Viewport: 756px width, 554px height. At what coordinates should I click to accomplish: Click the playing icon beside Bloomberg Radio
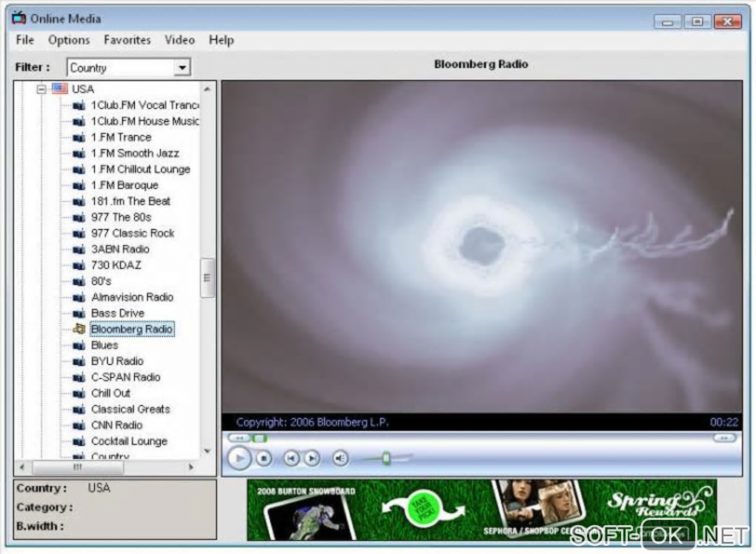(x=79, y=329)
